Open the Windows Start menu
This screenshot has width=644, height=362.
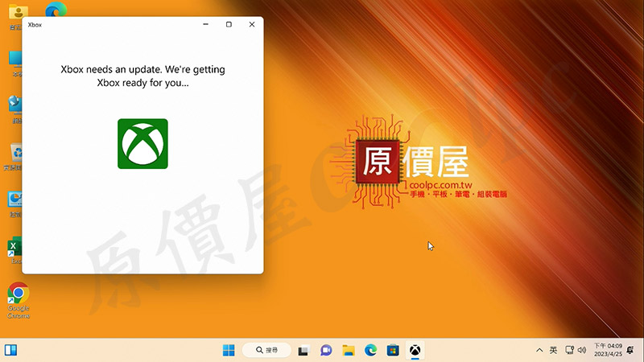229,350
